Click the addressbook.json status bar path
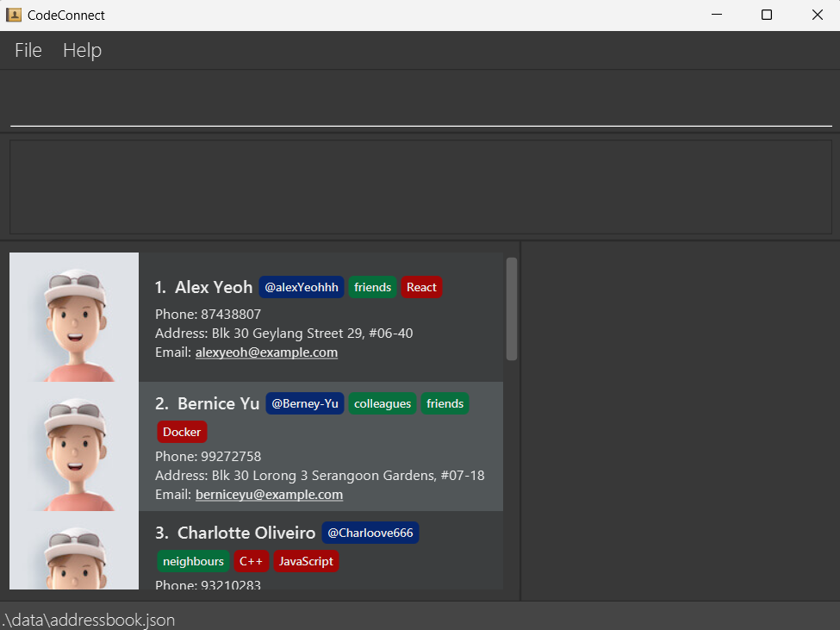Screen dimensions: 840x630 (89, 620)
